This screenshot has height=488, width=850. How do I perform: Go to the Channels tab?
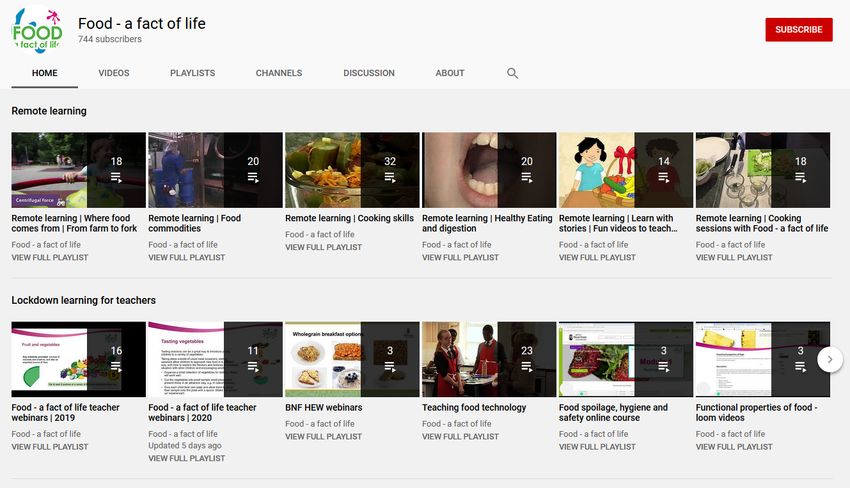(279, 73)
